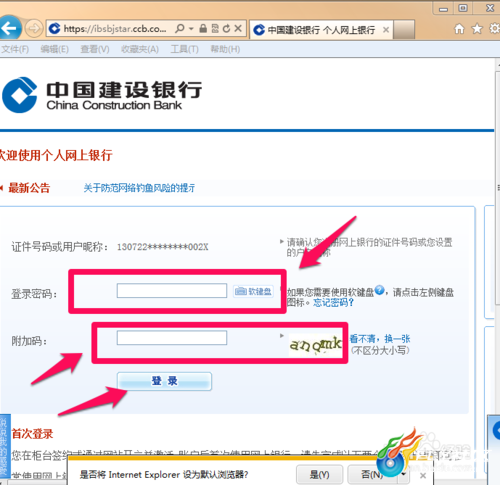Open favorites using the star icon
The image size is (500, 485).
pos(477,29)
